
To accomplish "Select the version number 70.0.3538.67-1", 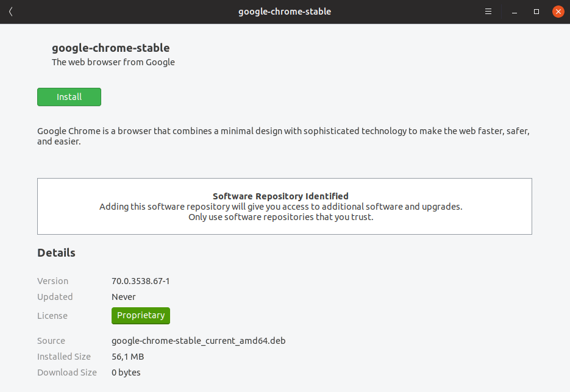I will pyautogui.click(x=140, y=281).
